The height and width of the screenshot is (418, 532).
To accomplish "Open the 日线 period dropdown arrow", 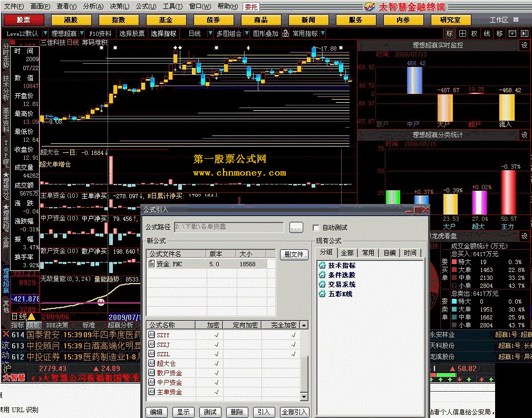I will tap(210, 33).
